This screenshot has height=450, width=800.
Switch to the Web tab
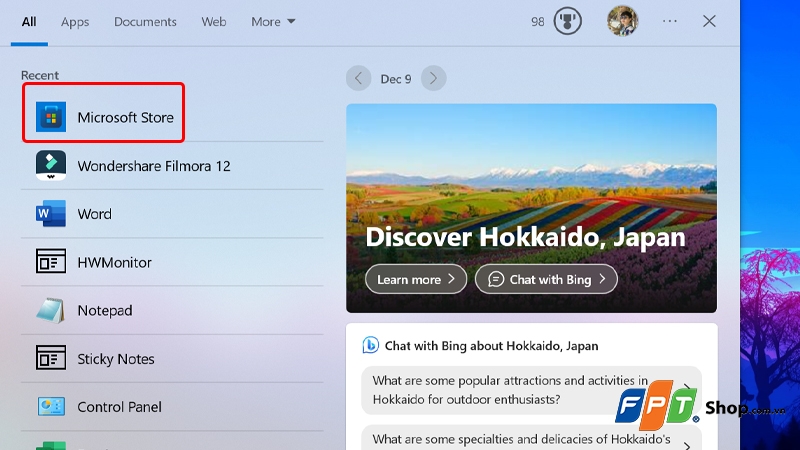(x=214, y=22)
